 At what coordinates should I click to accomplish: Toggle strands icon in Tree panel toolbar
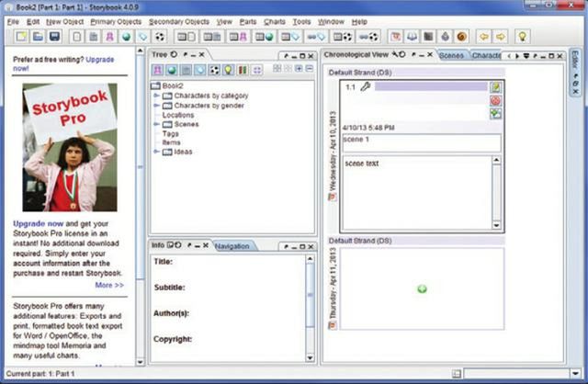(243, 70)
